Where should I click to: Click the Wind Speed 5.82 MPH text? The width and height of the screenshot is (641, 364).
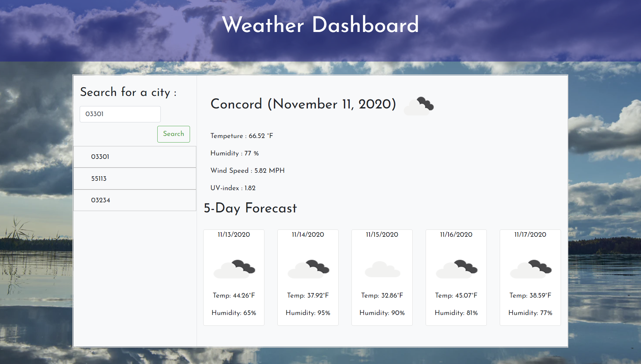(x=247, y=171)
